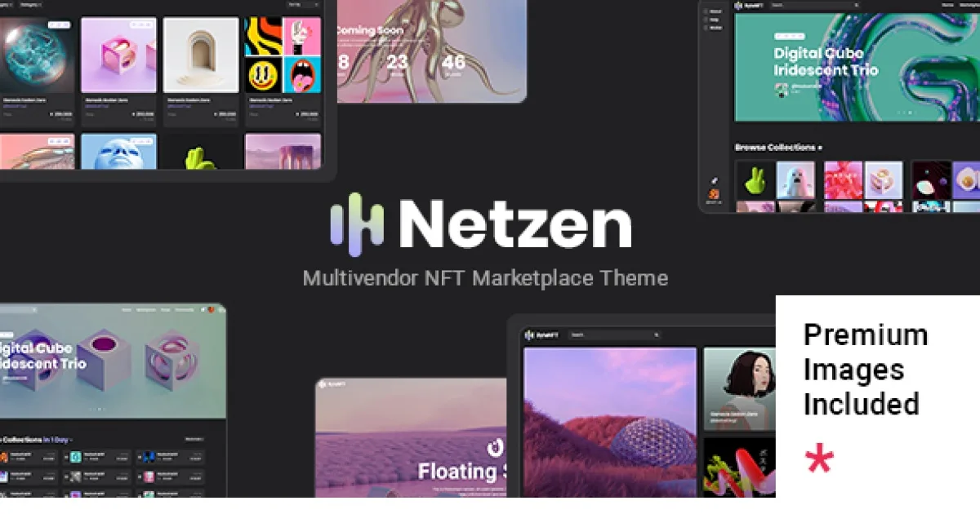Open the colorful abstract NFT card below the portrait
The width and height of the screenshot is (980, 514).
[x=739, y=467]
